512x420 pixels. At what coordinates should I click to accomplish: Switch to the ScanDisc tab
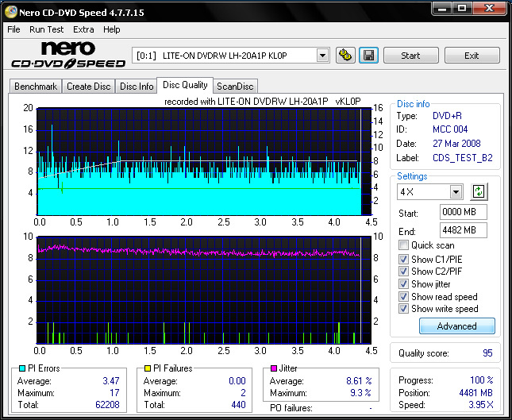click(x=235, y=87)
